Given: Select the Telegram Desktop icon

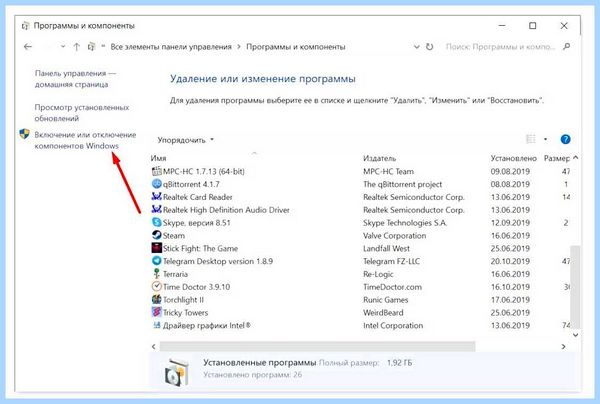Looking at the screenshot, I should pyautogui.click(x=157, y=261).
